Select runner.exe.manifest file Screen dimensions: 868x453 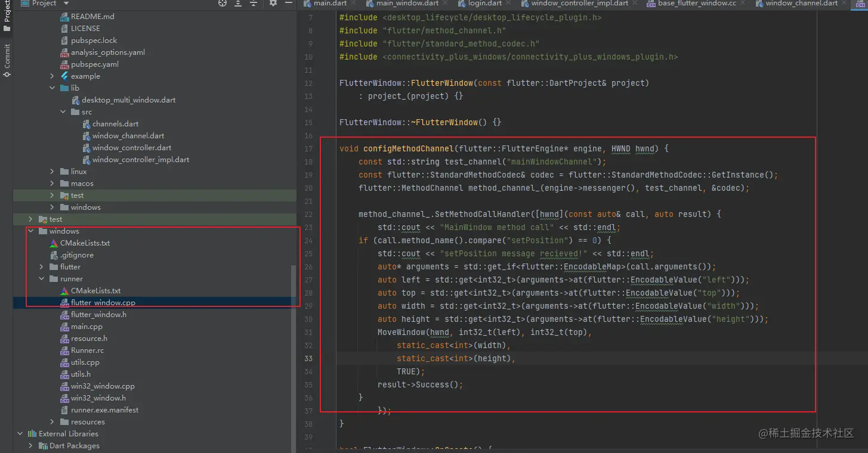click(104, 410)
